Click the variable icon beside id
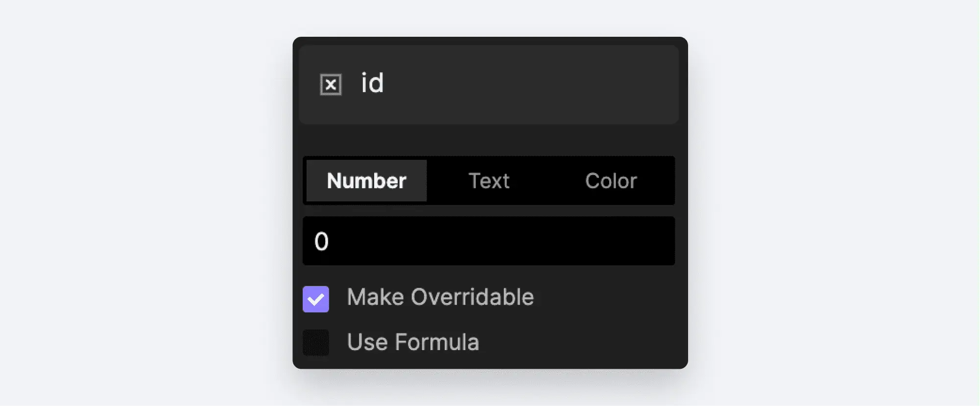Screen dimensions: 980x406 pyautogui.click(x=331, y=84)
